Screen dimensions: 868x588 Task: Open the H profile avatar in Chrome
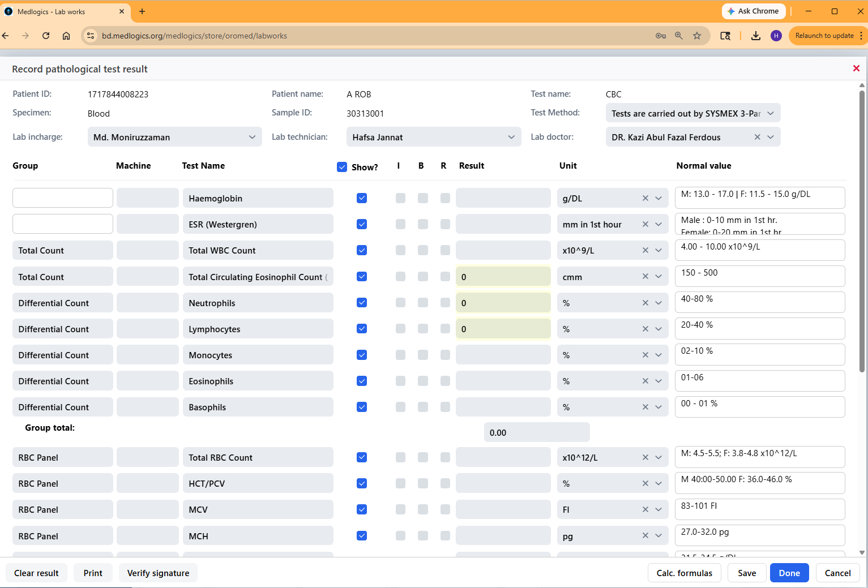point(776,35)
